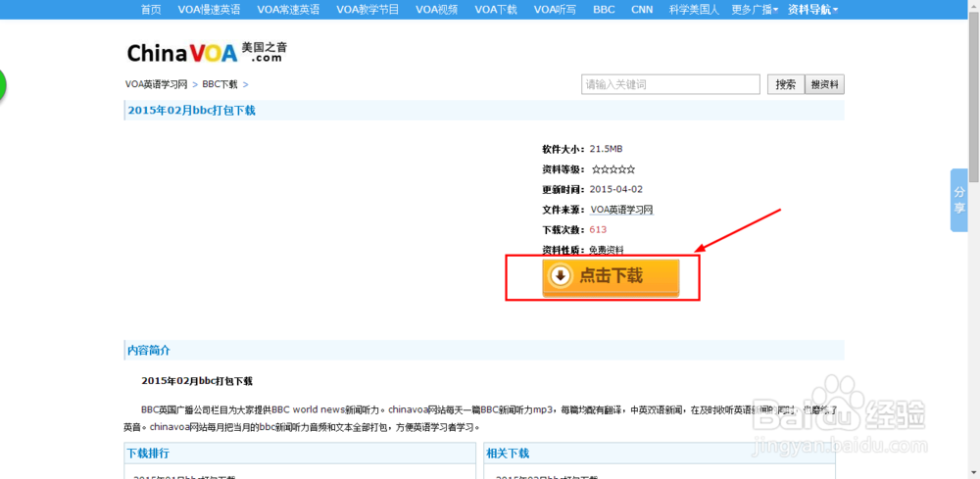The height and width of the screenshot is (479, 980).
Task: Click the 2015-04-02 update date
Action: 616,189
